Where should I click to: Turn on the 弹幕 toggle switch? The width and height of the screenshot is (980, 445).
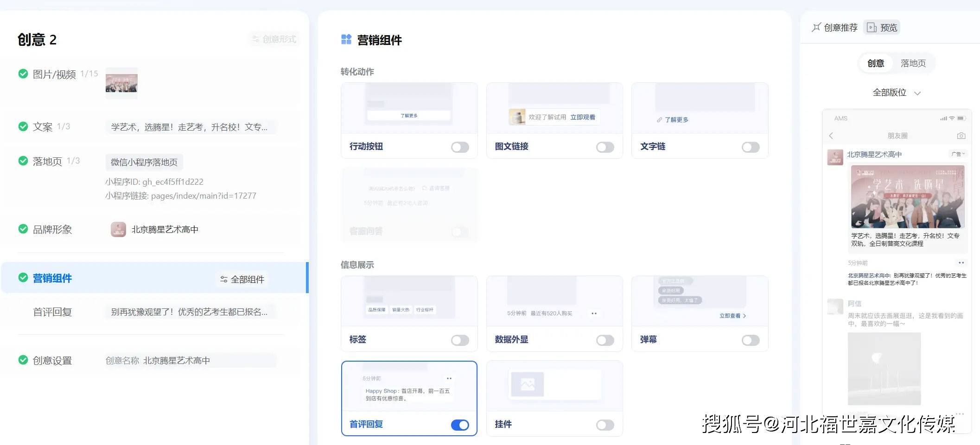(750, 340)
